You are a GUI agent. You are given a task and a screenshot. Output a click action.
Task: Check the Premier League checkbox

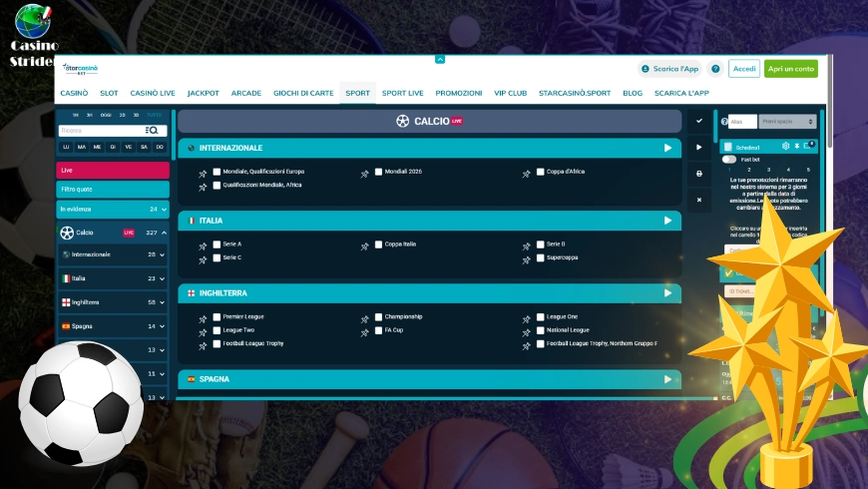[x=217, y=316]
